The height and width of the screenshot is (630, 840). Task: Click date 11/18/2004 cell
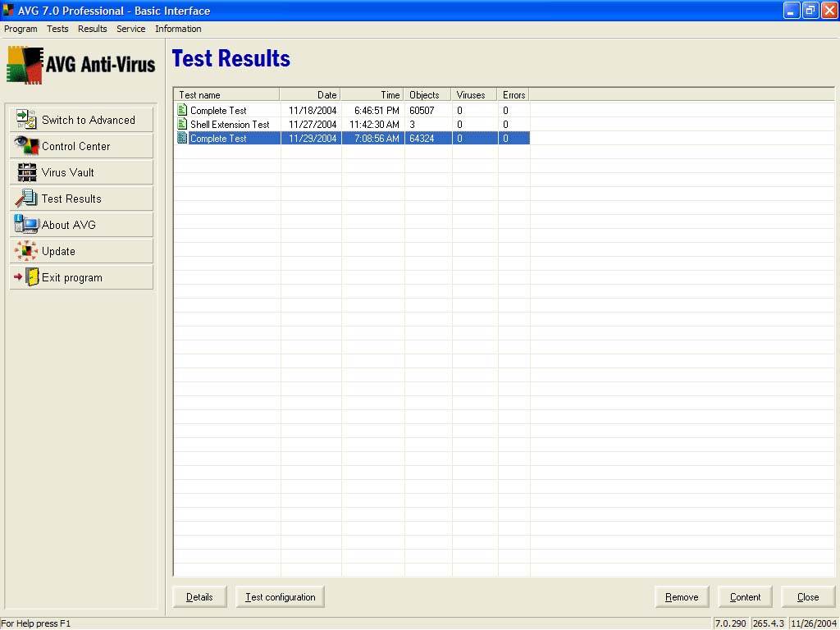click(313, 111)
